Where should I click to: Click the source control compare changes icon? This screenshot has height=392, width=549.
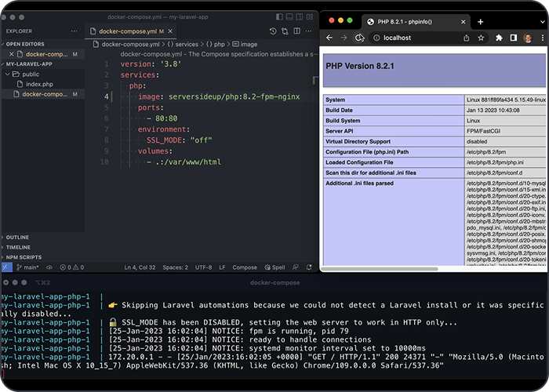[x=286, y=31]
